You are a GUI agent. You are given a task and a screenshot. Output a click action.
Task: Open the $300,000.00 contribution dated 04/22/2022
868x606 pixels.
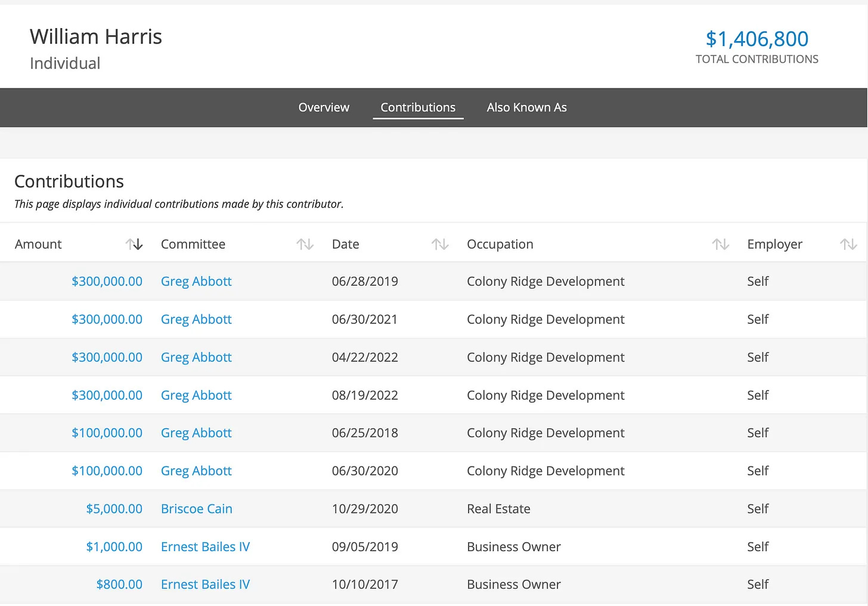(107, 357)
